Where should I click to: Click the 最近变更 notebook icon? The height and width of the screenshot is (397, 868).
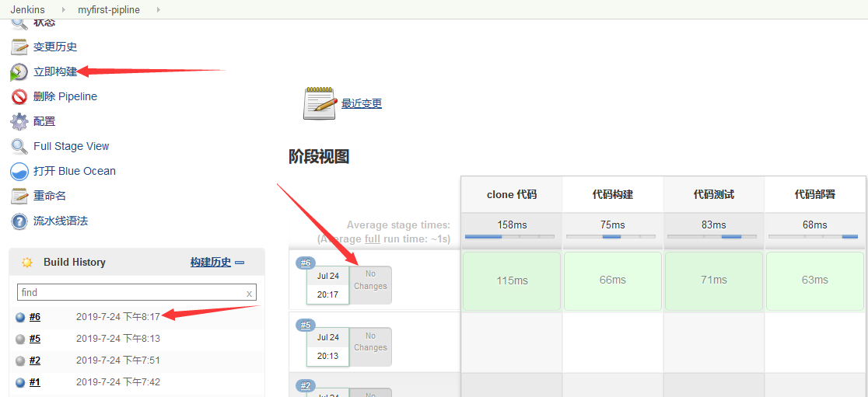(x=319, y=103)
